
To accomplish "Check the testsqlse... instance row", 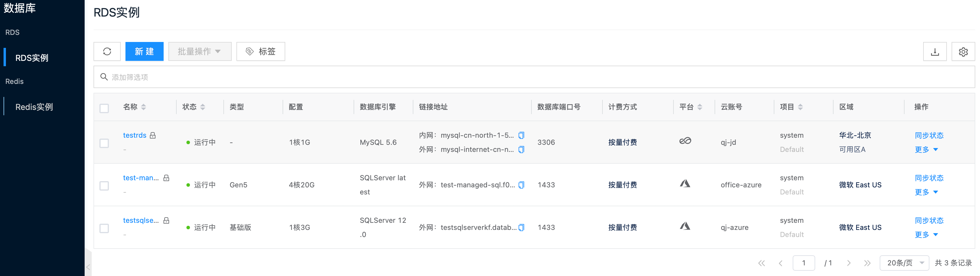I will [104, 228].
